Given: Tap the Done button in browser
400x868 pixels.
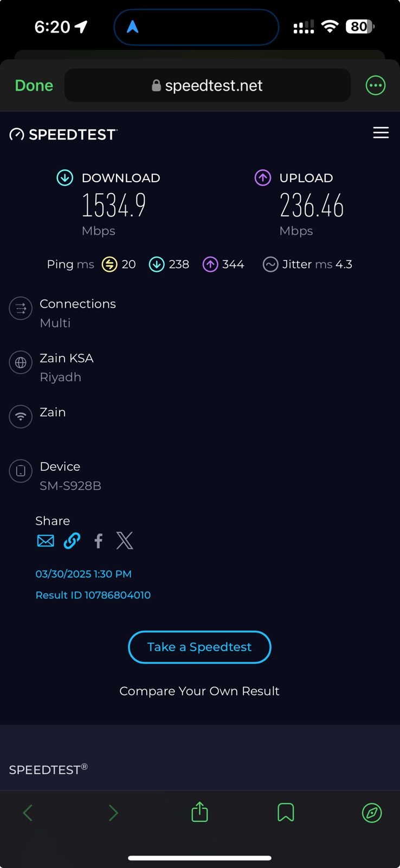Looking at the screenshot, I should [34, 86].
